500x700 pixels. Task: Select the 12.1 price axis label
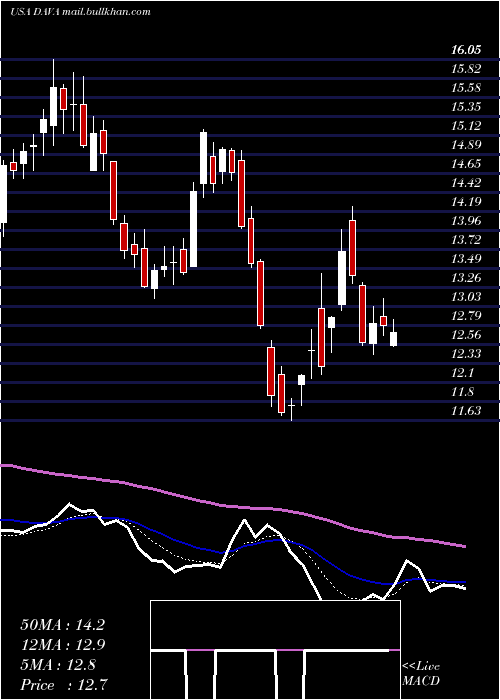[462, 373]
